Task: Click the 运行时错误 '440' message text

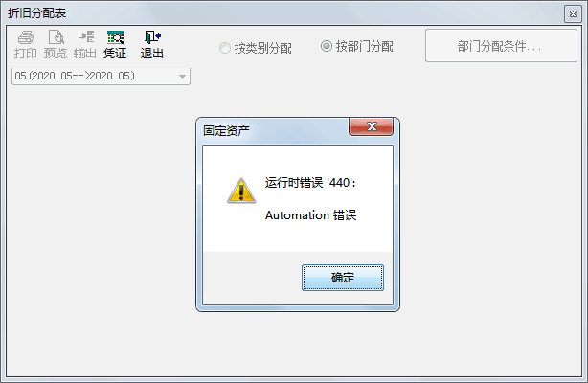Action: [310, 183]
